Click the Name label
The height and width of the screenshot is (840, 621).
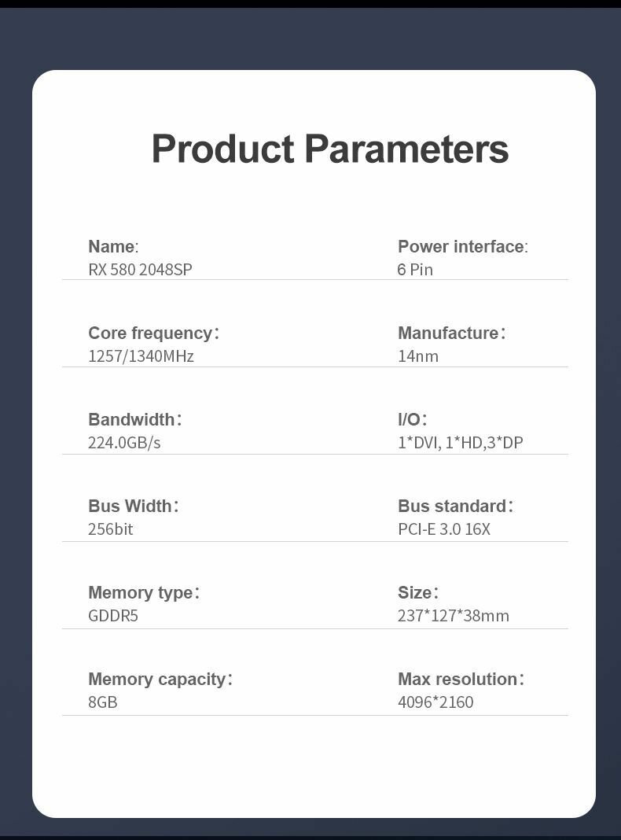point(112,247)
